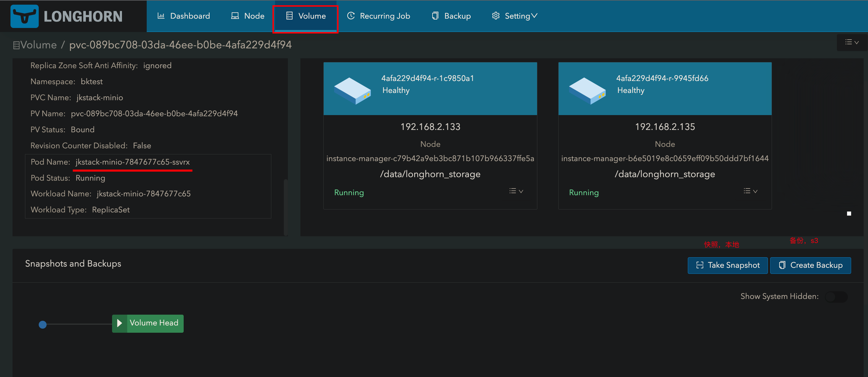Click the PV Name value pvc-089bc708
The width and height of the screenshot is (868, 377).
click(x=154, y=114)
